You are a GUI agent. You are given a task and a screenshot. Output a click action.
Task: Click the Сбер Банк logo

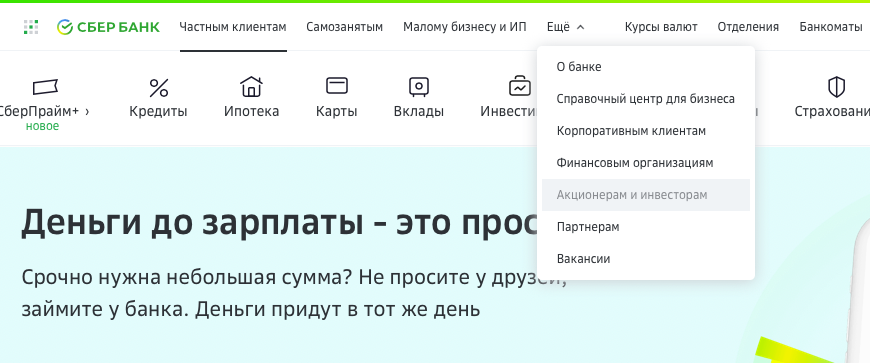(x=108, y=27)
